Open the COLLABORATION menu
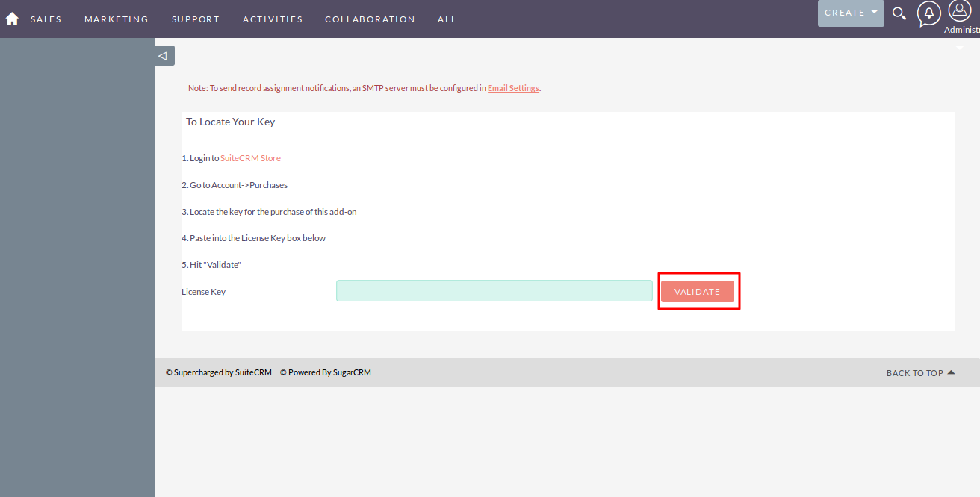 (370, 19)
